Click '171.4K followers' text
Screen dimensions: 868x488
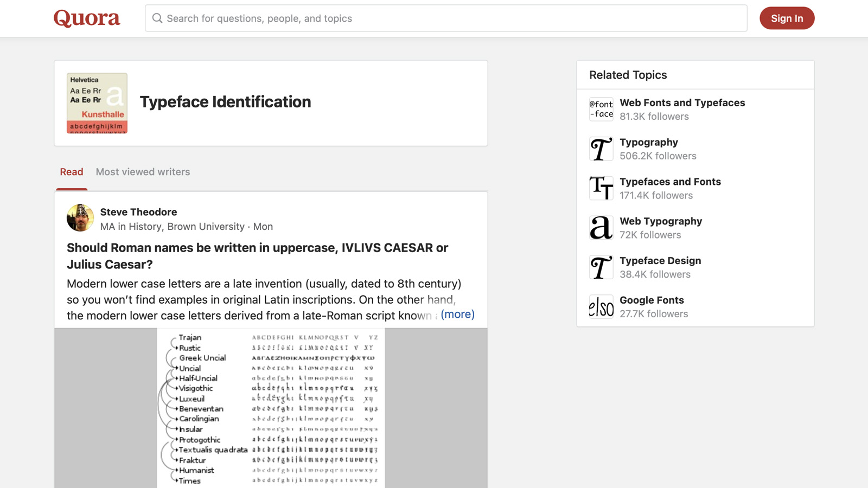coord(656,196)
